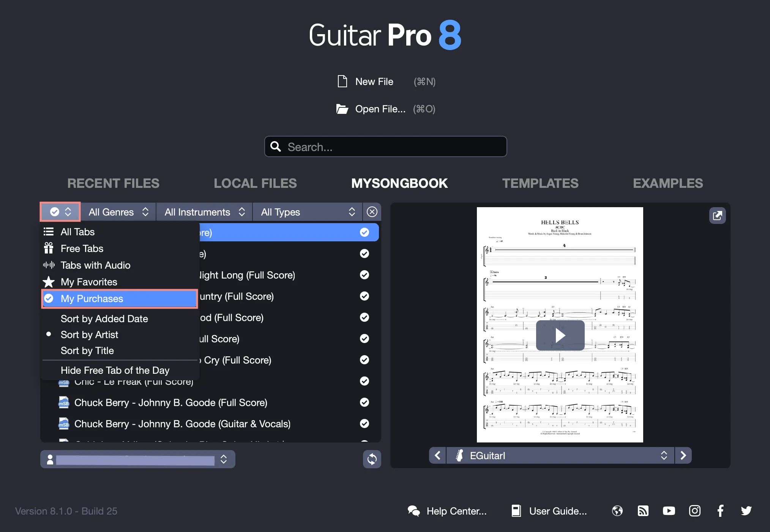Clear filters with the circled X icon
This screenshot has height=532, width=770.
372,212
